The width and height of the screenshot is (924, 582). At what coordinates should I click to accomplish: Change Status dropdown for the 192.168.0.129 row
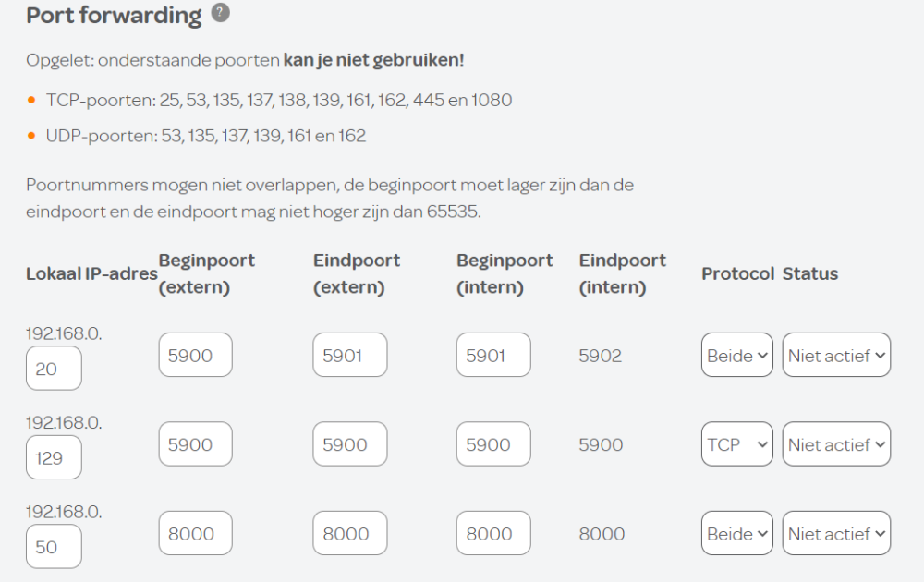pos(836,444)
